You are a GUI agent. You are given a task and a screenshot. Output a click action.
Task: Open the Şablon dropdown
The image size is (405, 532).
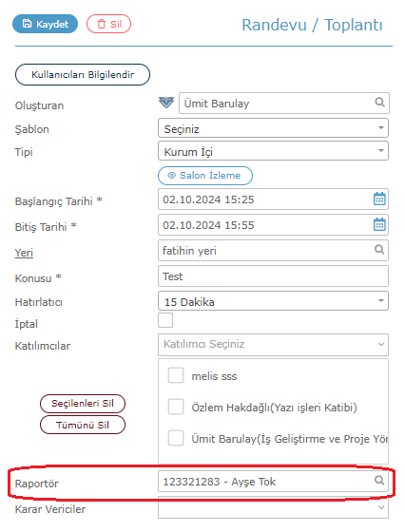pos(273,128)
